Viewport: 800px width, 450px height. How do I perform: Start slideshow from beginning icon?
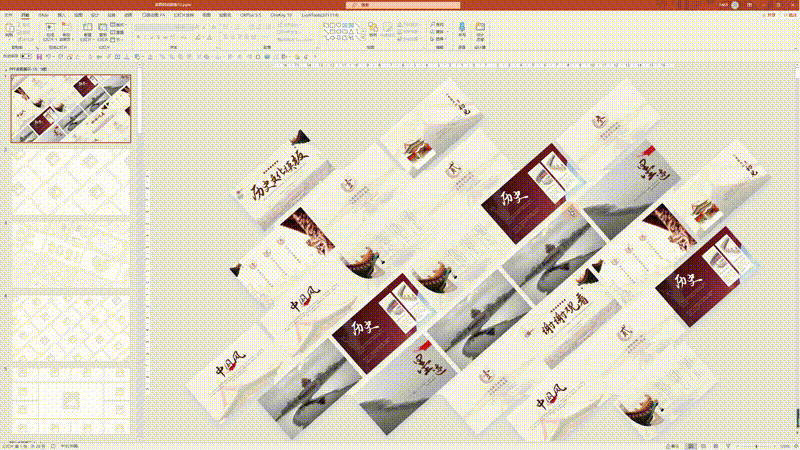pos(49,28)
